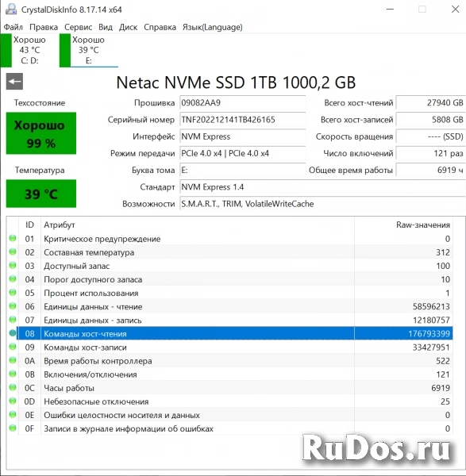Click raw value 58596213
This screenshot has height=476, width=466.
click(431, 306)
